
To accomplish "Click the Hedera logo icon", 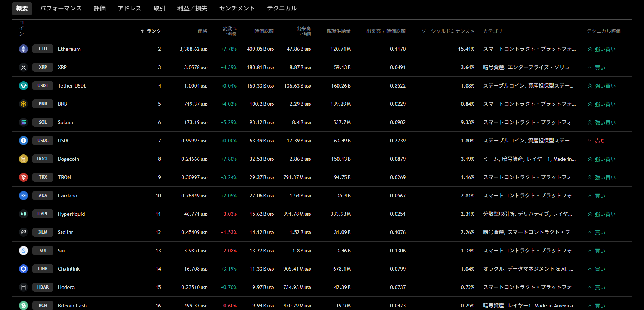I will click(24, 287).
